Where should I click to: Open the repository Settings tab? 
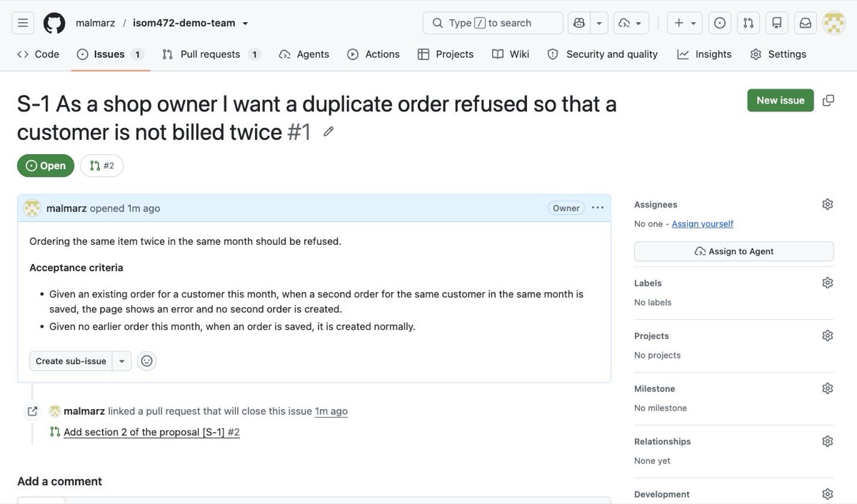point(778,54)
